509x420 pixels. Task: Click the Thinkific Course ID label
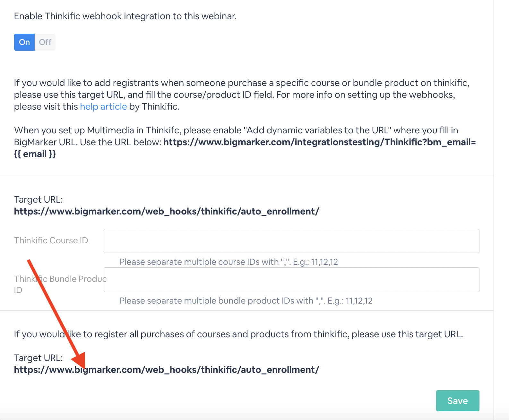pyautogui.click(x=51, y=240)
